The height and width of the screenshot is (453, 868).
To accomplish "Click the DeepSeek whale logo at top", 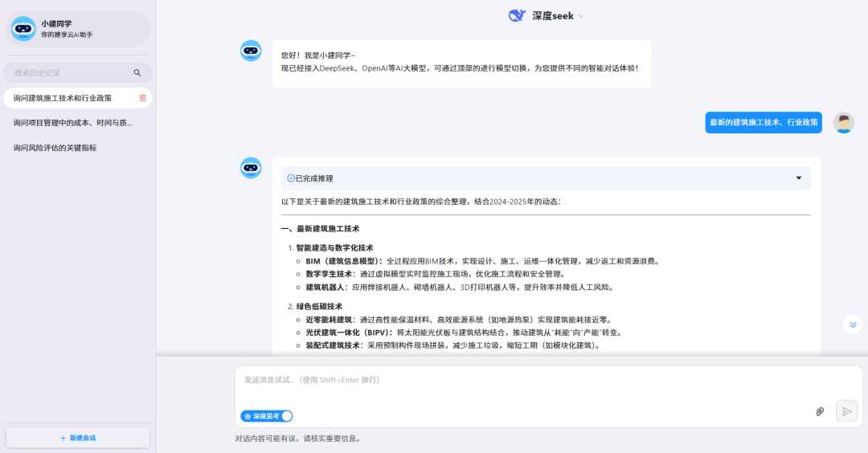I will tap(517, 15).
